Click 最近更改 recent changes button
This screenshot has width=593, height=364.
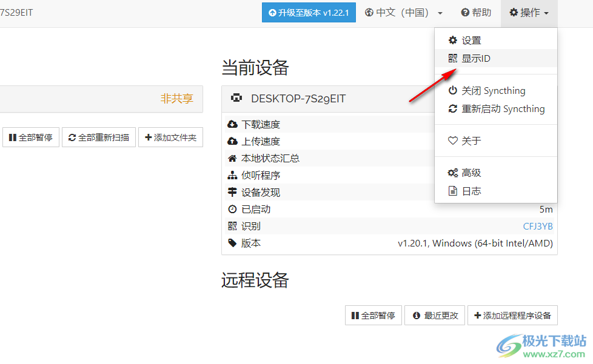(435, 316)
